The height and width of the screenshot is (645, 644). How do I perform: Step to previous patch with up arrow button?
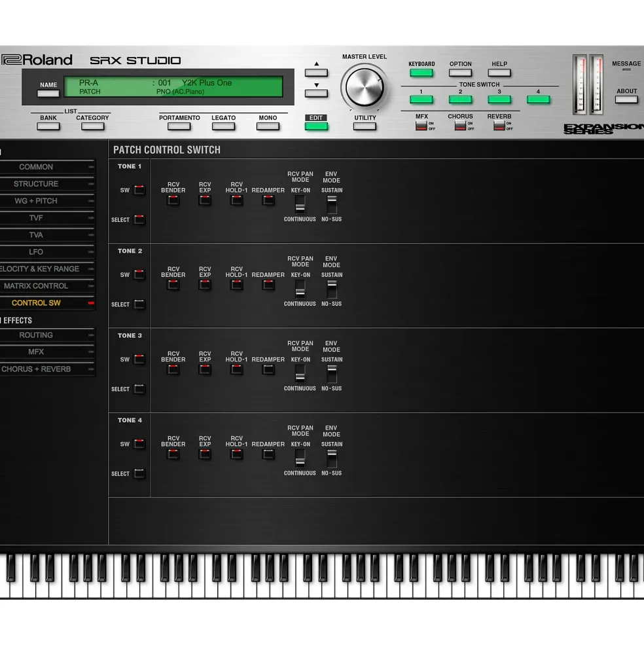click(316, 73)
